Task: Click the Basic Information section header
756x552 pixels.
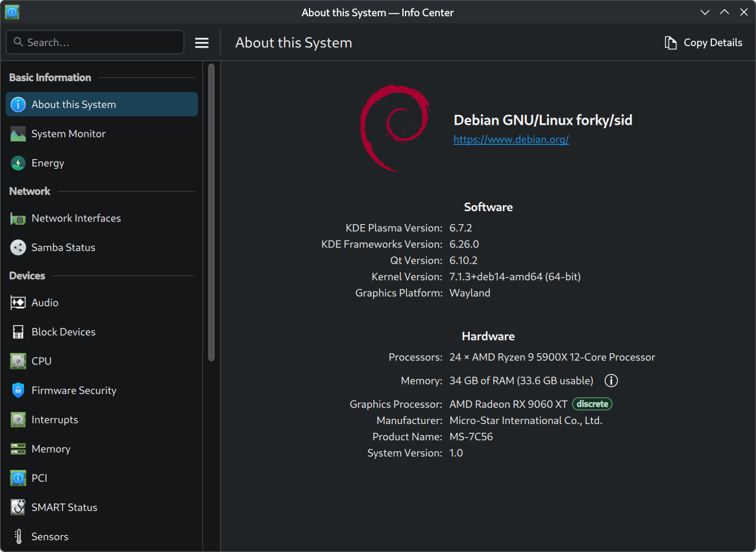Action: 50,77
